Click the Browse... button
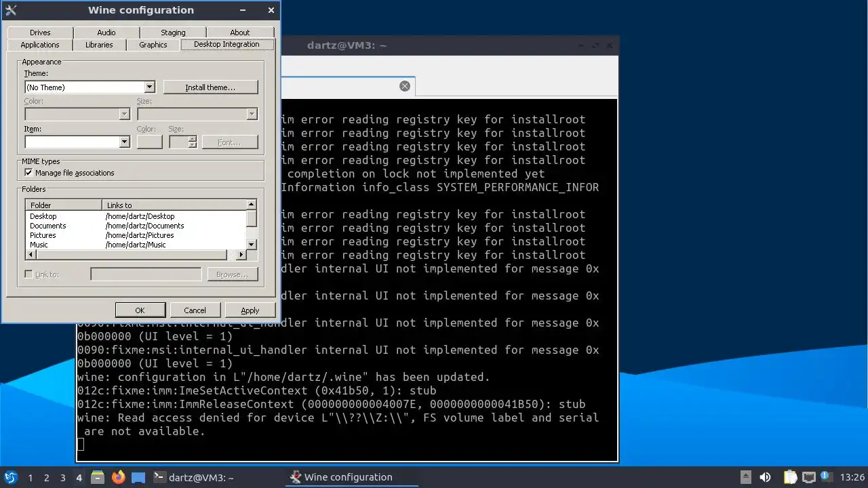Image resolution: width=868 pixels, height=488 pixels. coord(232,274)
